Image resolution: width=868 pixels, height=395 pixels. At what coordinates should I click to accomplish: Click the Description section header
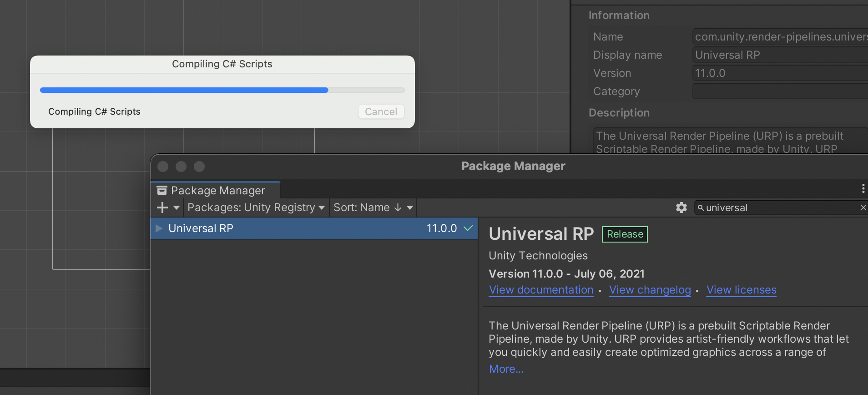(x=619, y=113)
